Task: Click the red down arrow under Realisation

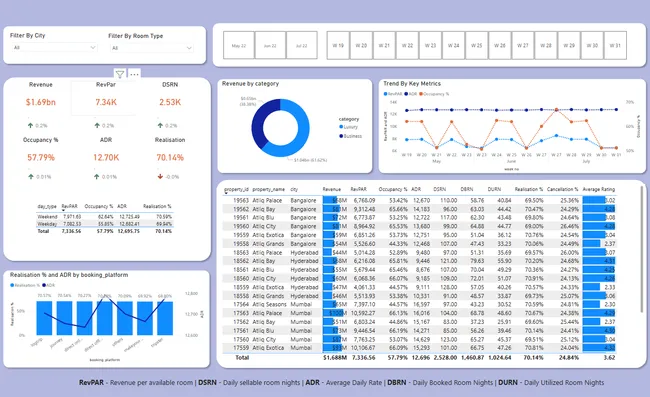Action: (x=160, y=177)
